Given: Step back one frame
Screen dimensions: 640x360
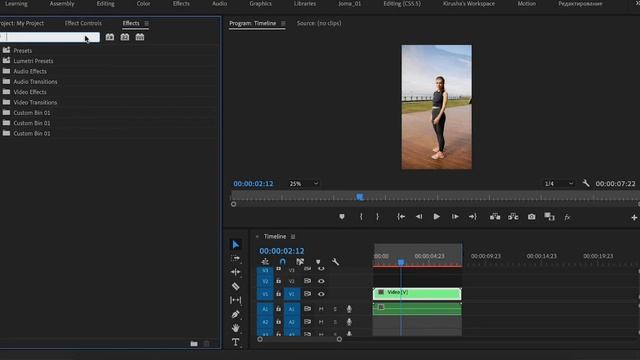Looking at the screenshot, I should point(419,217).
